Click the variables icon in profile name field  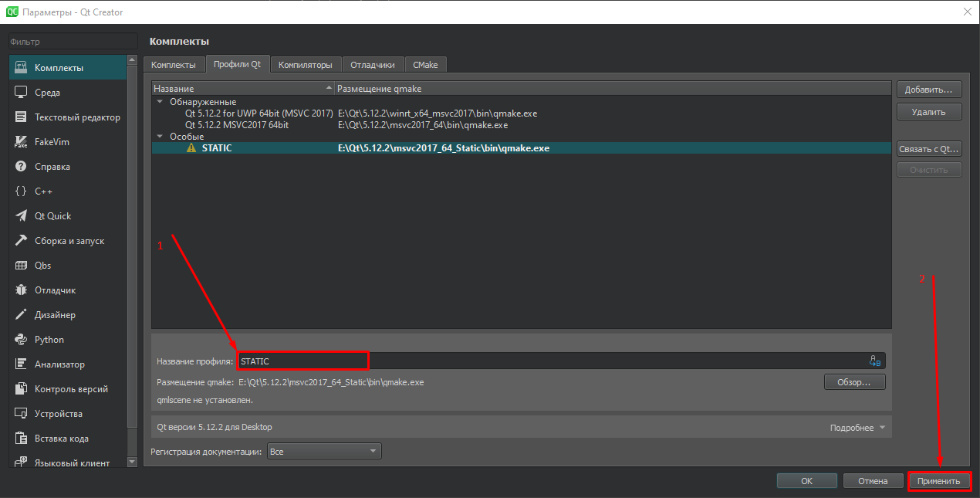(875, 361)
